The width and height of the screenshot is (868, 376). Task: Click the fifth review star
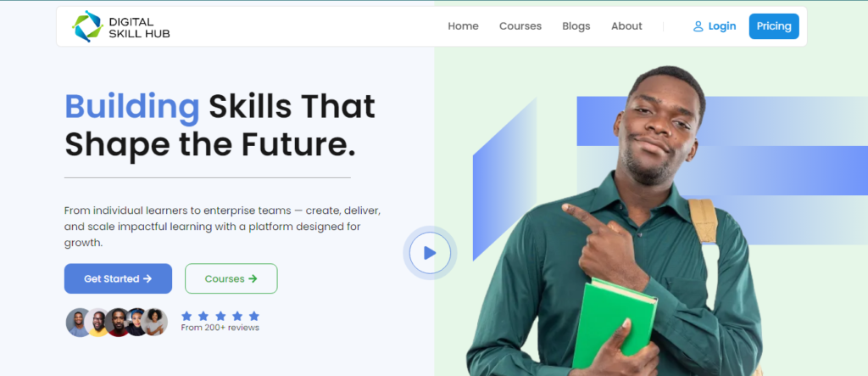tap(254, 316)
